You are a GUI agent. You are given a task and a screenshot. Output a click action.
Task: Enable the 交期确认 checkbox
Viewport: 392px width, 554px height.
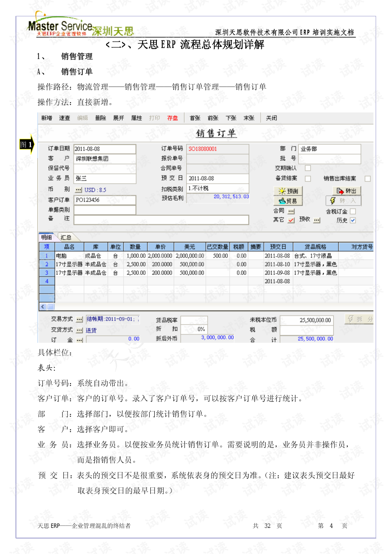coord(307,168)
